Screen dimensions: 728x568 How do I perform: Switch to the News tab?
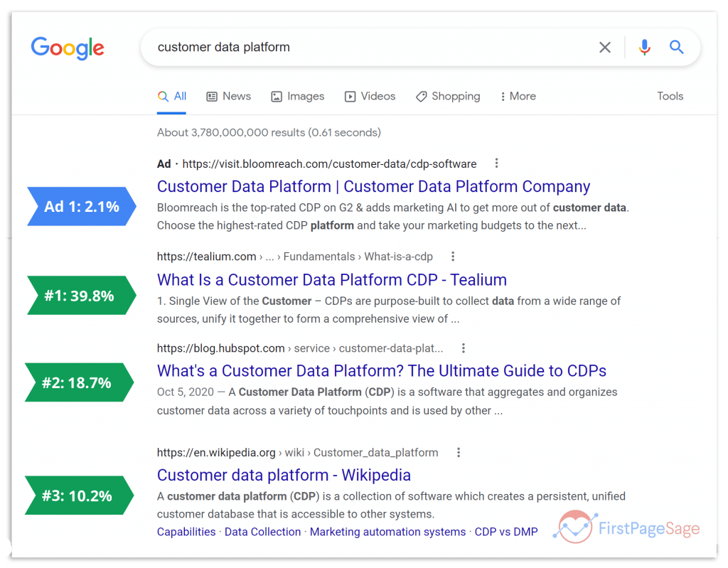tap(228, 96)
